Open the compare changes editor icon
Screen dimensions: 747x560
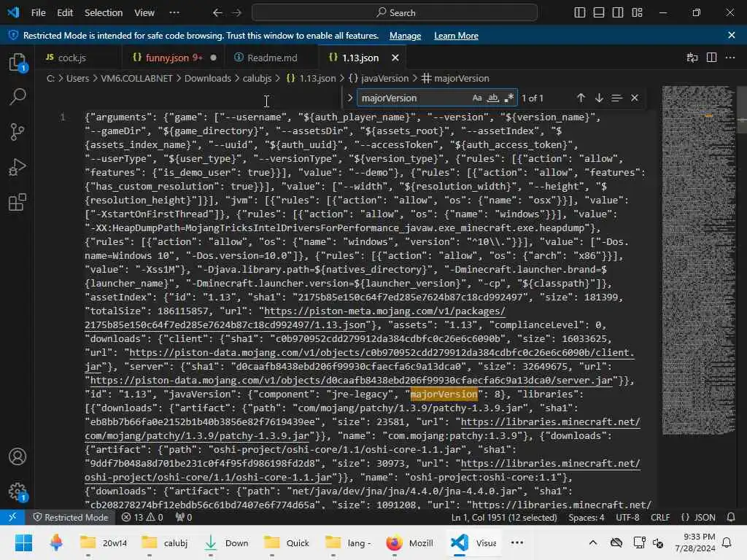coord(692,58)
